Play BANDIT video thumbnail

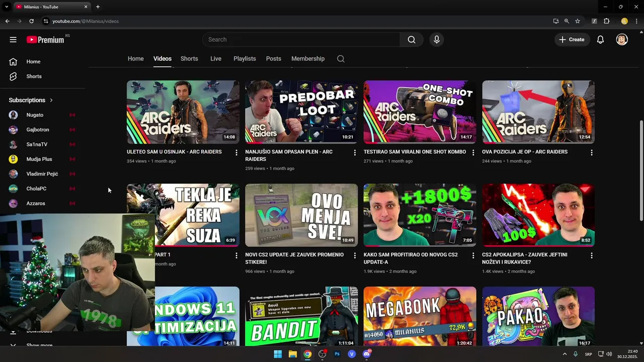pyautogui.click(x=301, y=316)
